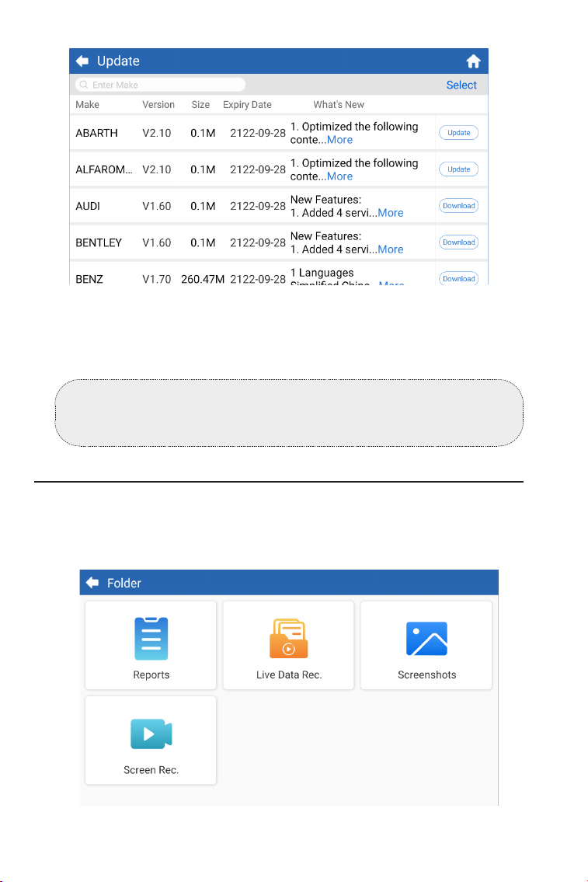Open More details for BENTLEY

(391, 249)
